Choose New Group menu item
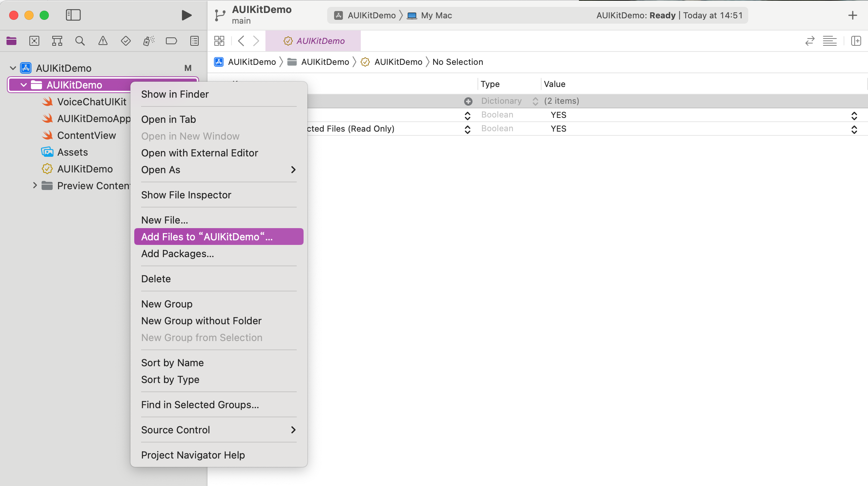 [x=219, y=304]
